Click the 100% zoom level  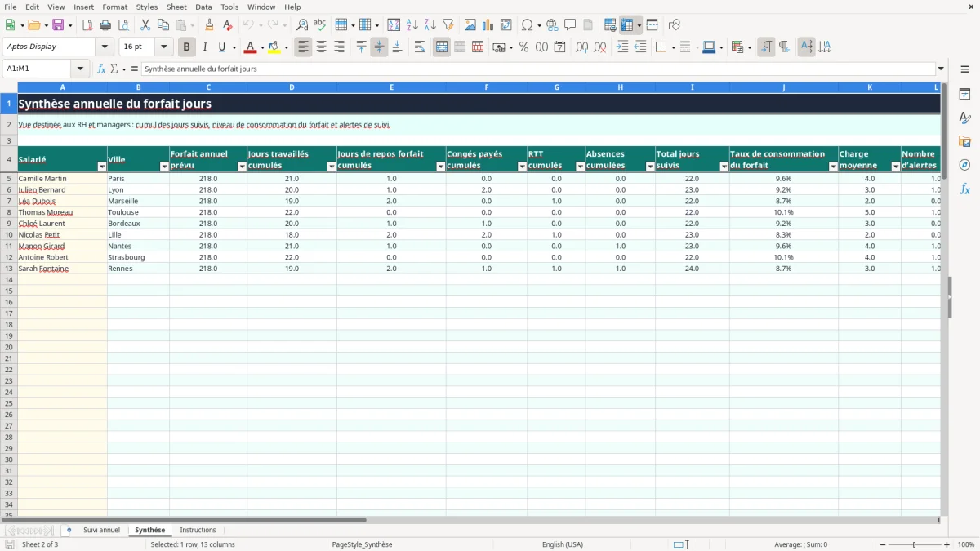966,544
